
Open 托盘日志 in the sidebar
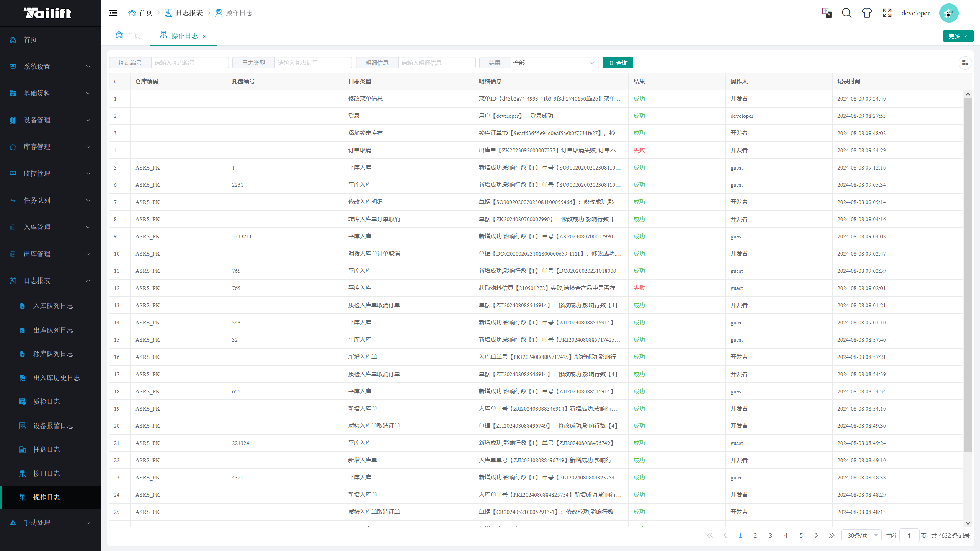(46, 449)
